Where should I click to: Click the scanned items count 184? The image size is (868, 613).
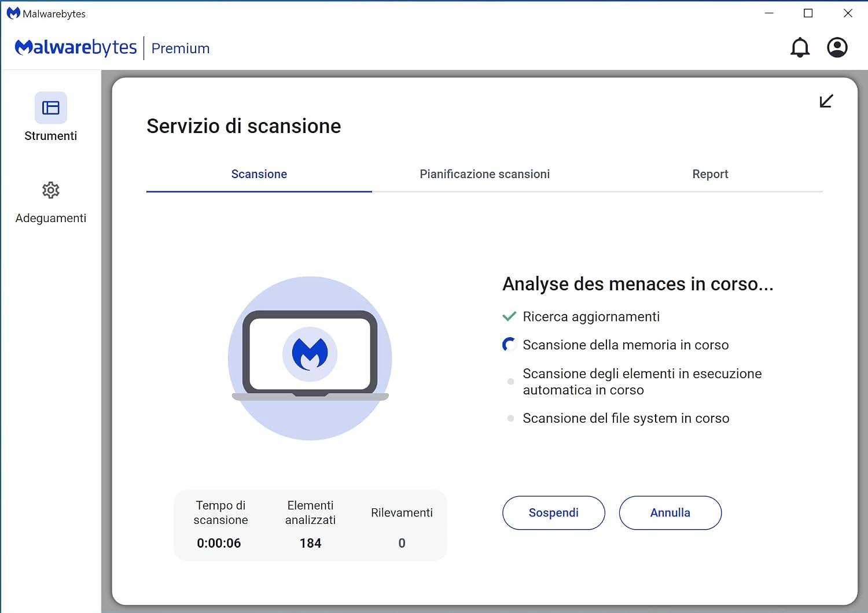tap(310, 543)
